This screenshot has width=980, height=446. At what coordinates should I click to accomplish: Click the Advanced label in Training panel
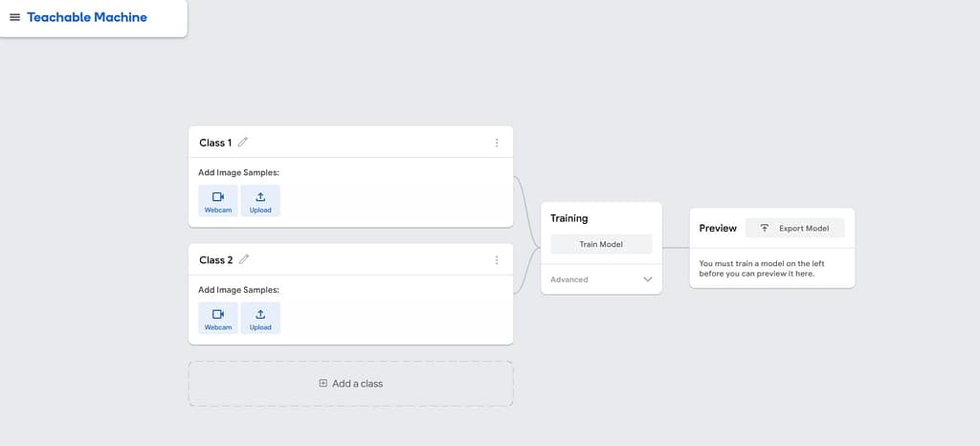(x=569, y=279)
